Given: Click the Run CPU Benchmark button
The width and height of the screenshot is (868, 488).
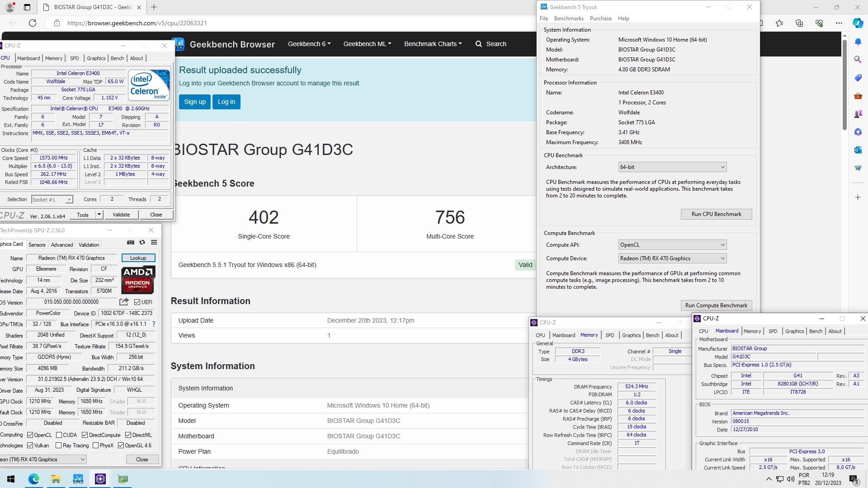Looking at the screenshot, I should tap(716, 214).
